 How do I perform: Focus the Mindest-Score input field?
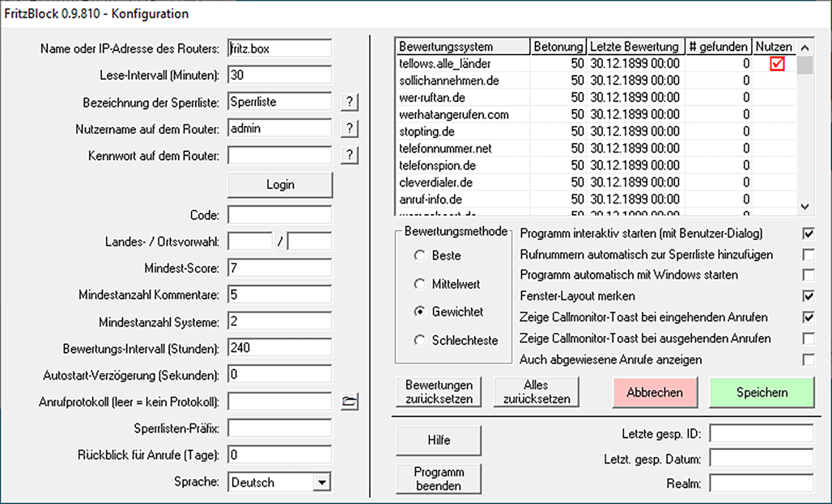[279, 268]
